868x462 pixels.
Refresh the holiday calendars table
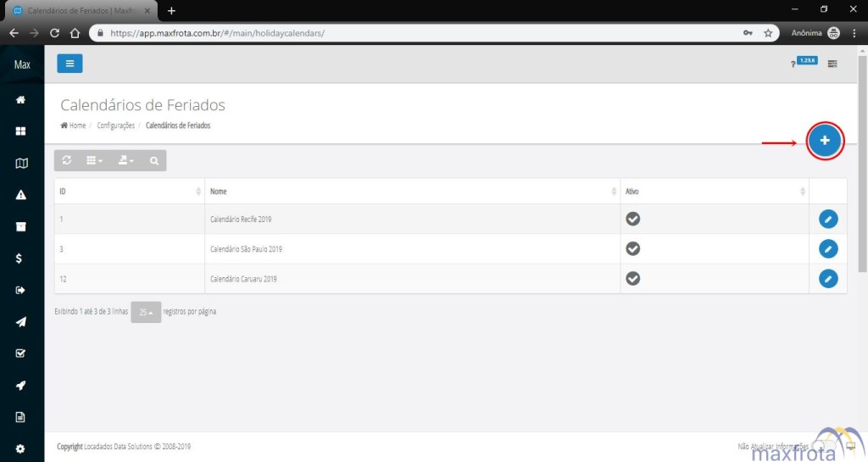(x=67, y=160)
